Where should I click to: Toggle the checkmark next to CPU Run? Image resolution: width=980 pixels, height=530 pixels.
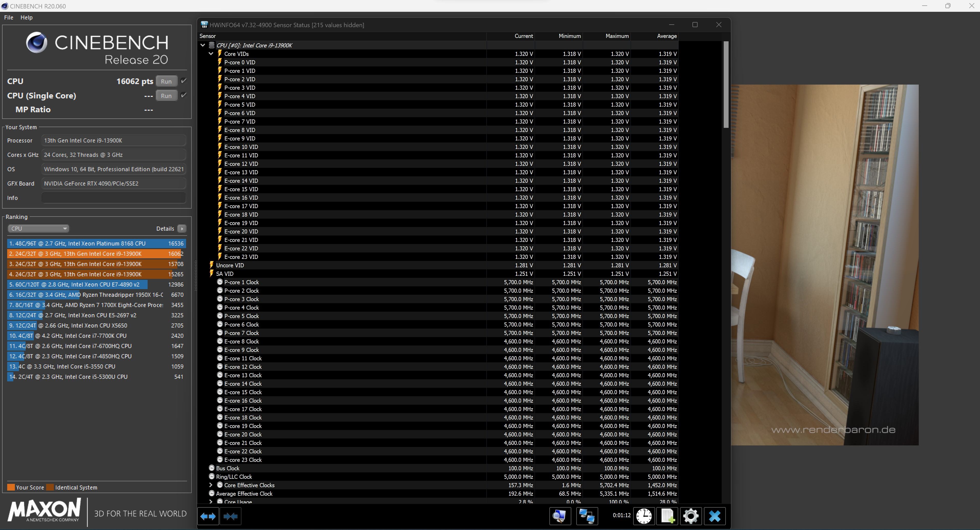184,81
